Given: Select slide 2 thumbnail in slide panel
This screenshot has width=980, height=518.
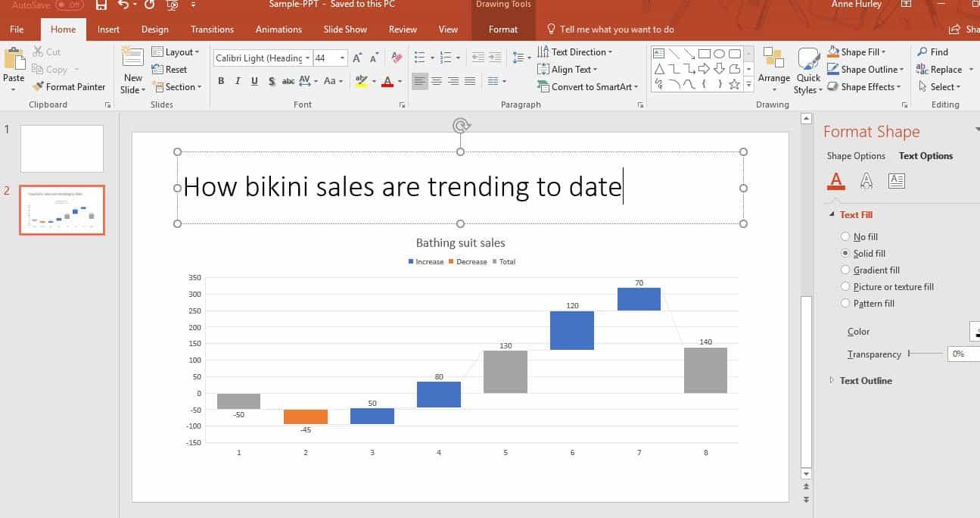Looking at the screenshot, I should pos(61,210).
